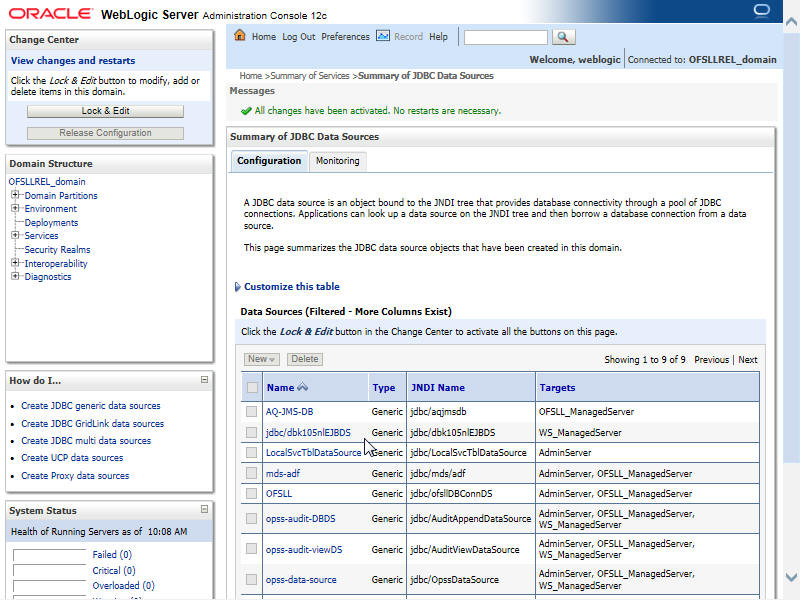Click the Delete button above the table
Screen dimensions: 800x600
[x=305, y=359]
